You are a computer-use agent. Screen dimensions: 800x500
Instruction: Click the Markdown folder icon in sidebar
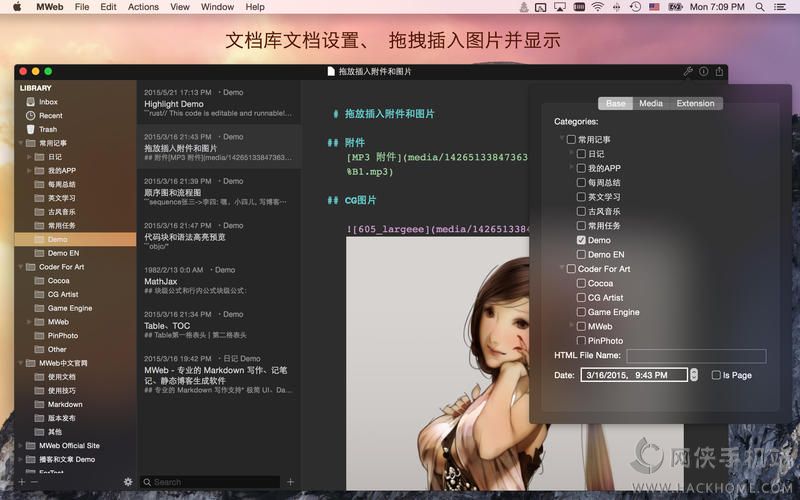(39, 404)
